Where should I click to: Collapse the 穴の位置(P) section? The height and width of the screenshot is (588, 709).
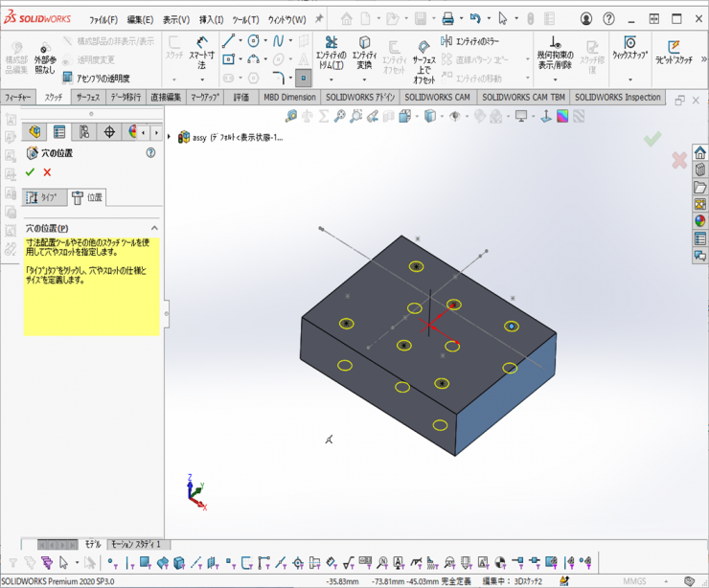tap(153, 228)
